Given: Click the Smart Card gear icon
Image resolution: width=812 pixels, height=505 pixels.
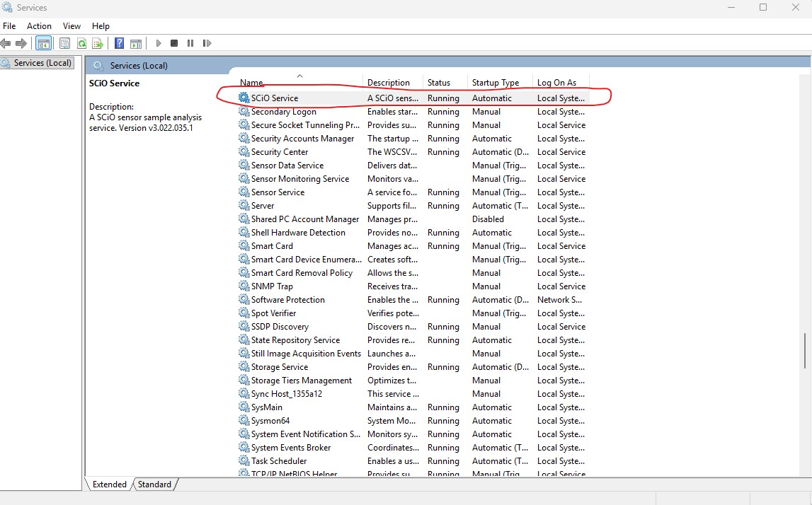Looking at the screenshot, I should 244,245.
